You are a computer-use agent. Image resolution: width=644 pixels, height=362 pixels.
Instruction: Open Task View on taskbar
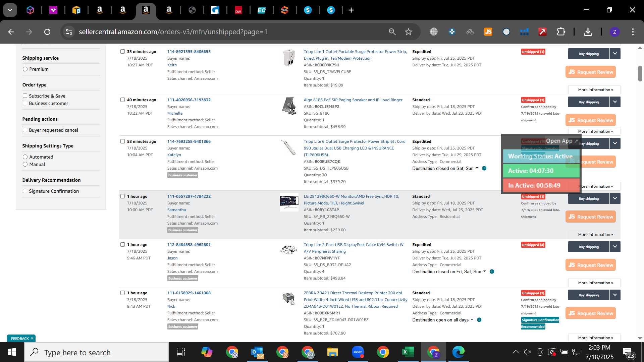[x=181, y=352]
